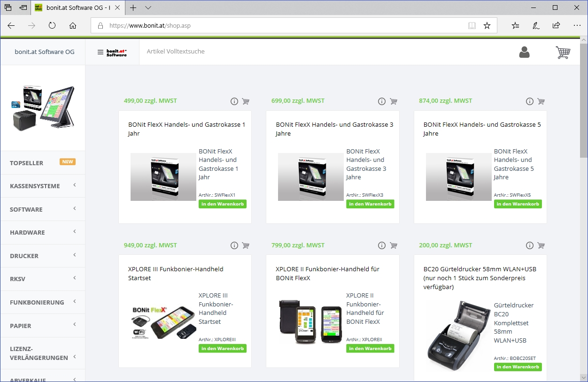Click the bonit.at Software logo

[x=116, y=52]
